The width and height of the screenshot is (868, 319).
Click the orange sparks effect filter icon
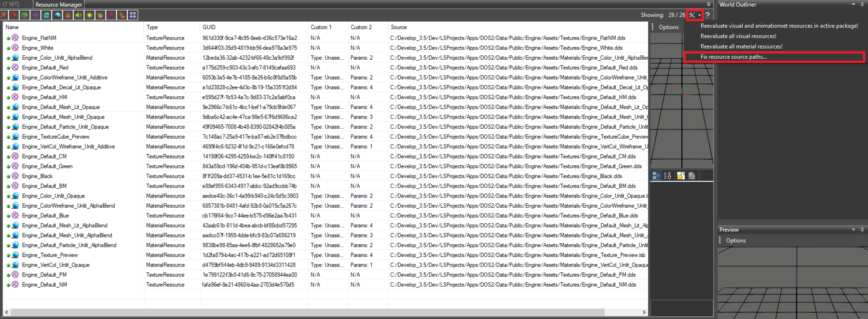pyautogui.click(x=68, y=15)
